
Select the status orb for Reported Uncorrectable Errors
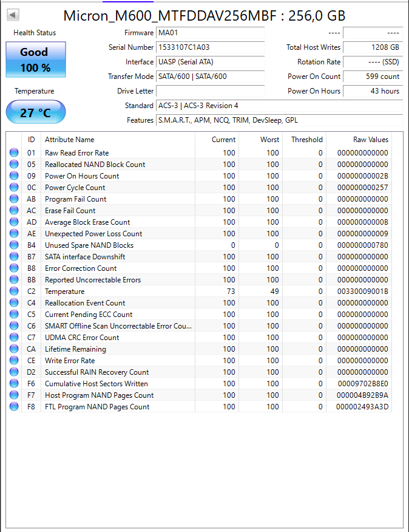[14, 279]
